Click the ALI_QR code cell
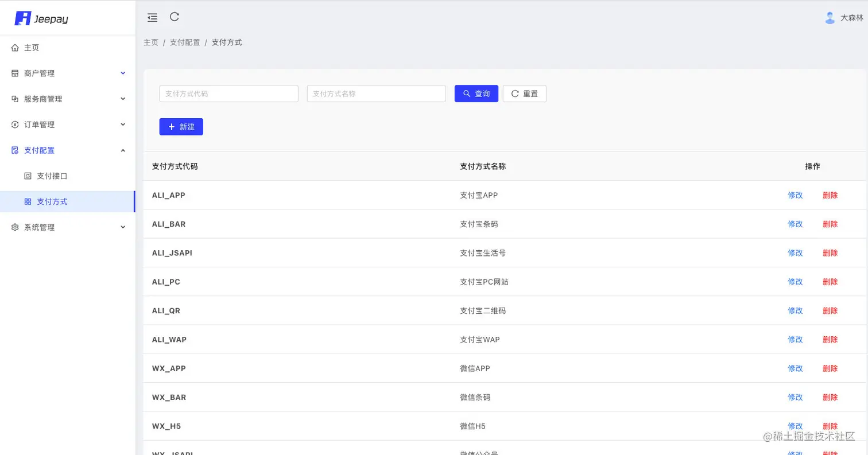 point(166,311)
